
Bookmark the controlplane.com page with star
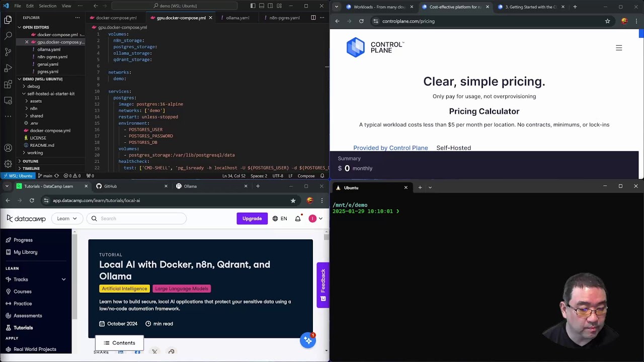tap(607, 21)
